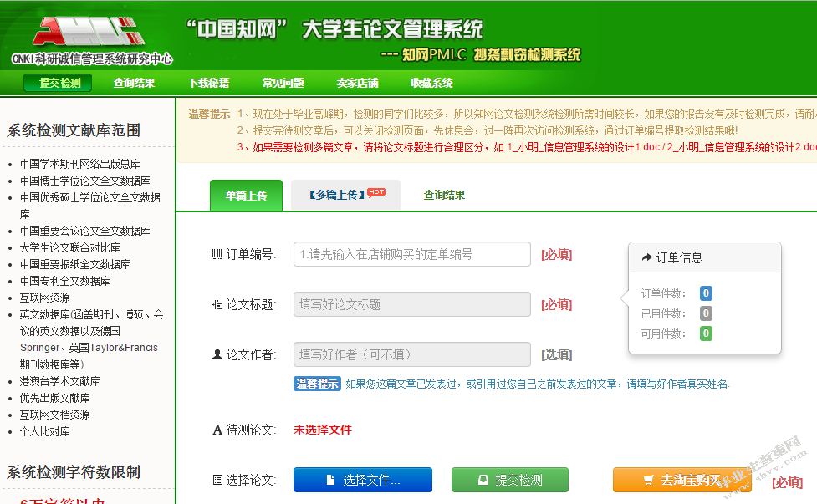
Task: Select 收藏系统 in the navigation bar
Action: coord(431,83)
